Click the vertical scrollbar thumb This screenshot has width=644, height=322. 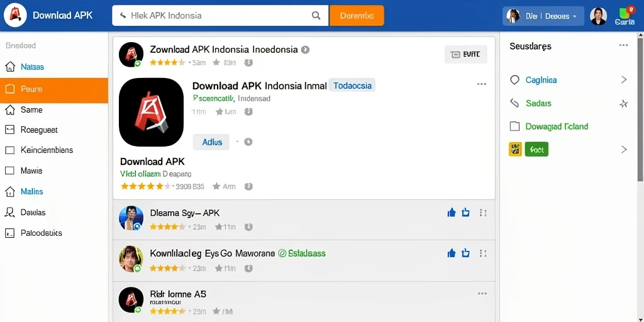(640, 109)
